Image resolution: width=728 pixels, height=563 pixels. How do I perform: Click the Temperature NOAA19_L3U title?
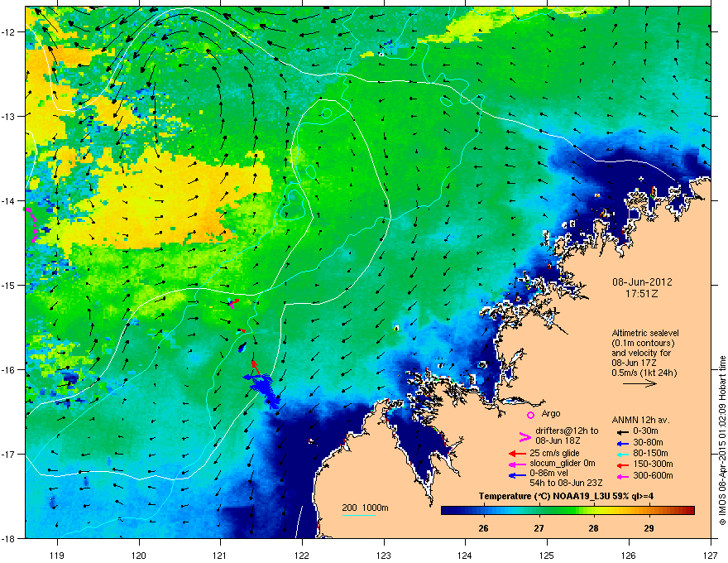click(566, 496)
